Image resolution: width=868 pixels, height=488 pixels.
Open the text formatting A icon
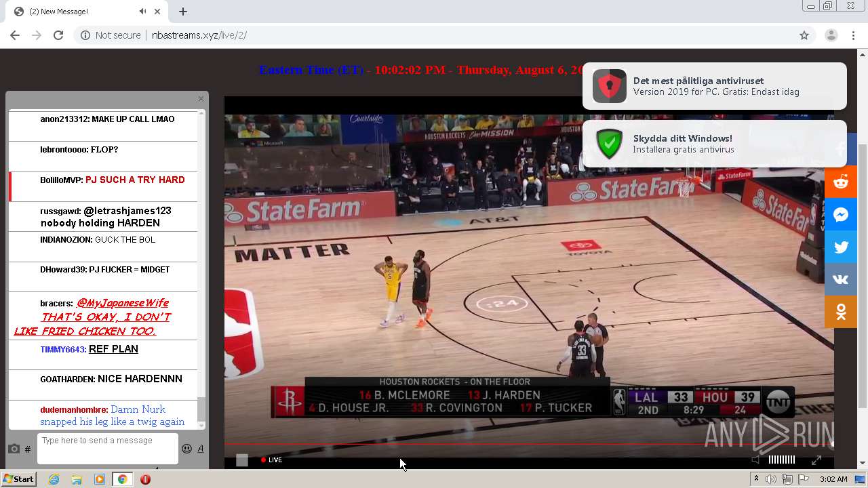point(201,449)
